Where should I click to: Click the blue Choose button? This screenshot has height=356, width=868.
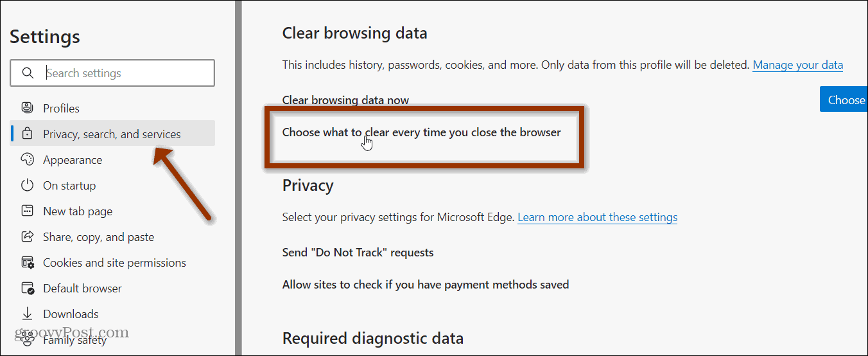pyautogui.click(x=844, y=100)
